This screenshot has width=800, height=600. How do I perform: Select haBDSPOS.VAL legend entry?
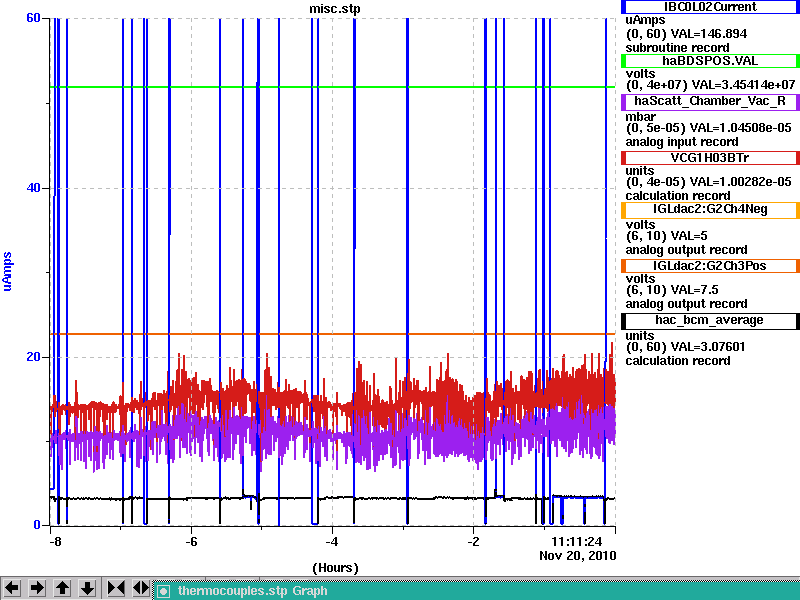[x=710, y=61]
